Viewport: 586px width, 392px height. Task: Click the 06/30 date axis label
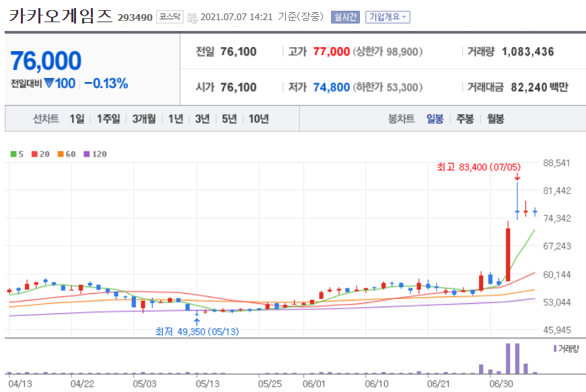click(501, 384)
